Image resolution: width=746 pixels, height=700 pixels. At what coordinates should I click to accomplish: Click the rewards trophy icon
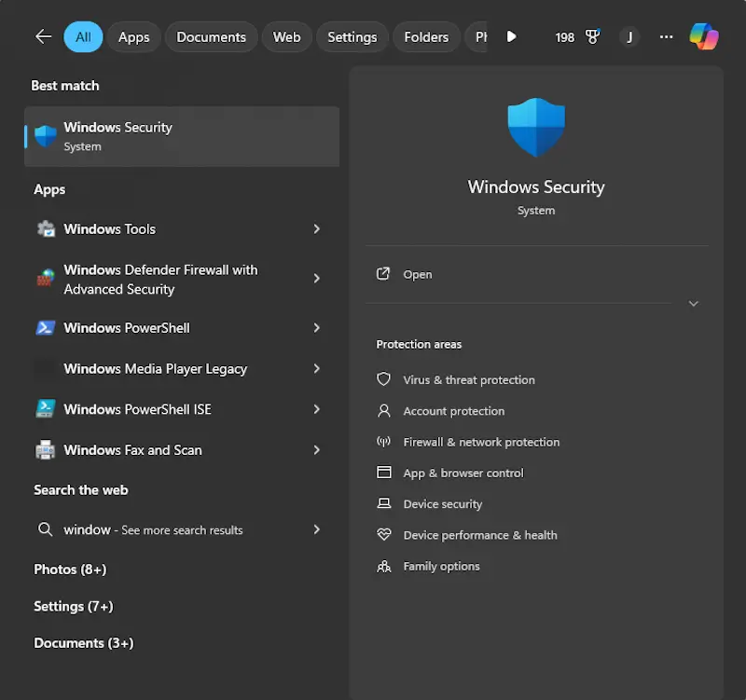[x=591, y=37]
